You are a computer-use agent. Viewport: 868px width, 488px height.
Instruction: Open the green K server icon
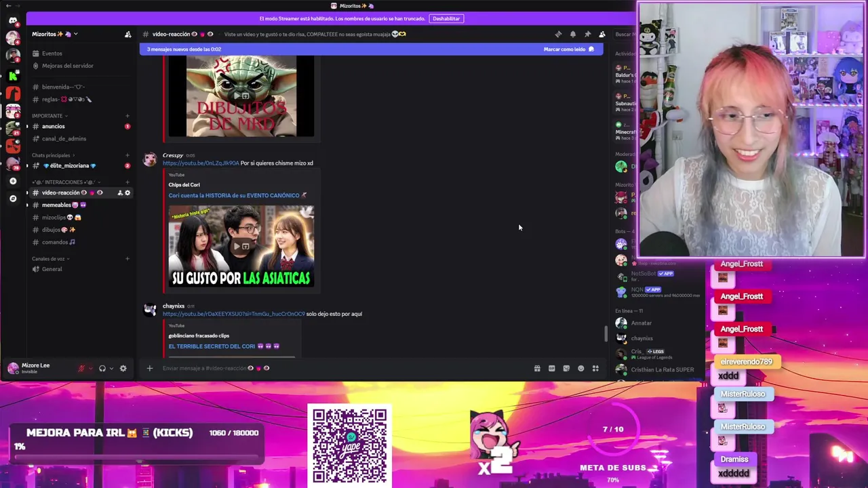(x=13, y=75)
